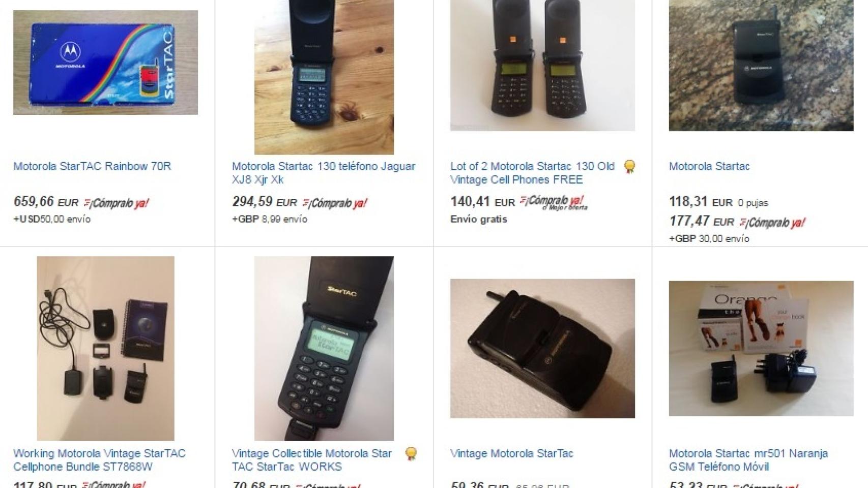Select the StarTAC Rainbow blue box thumbnail
This screenshot has height=488, width=868.
(105, 63)
